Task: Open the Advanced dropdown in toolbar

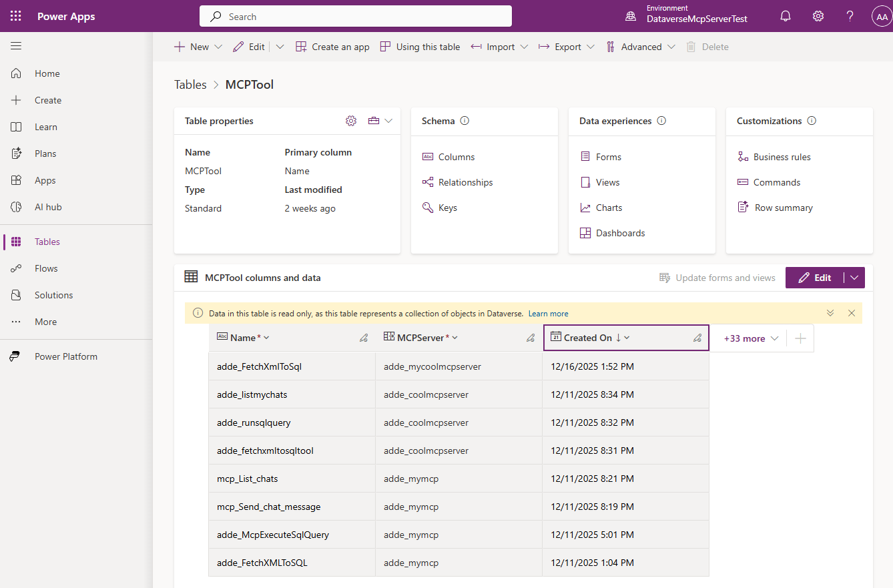Action: coord(641,47)
